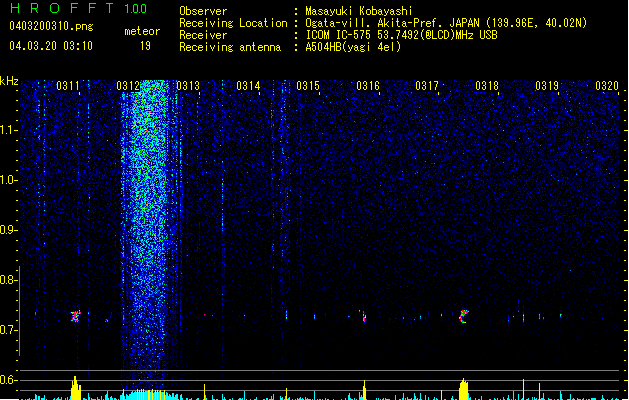Click the 0312 time marker
The height and width of the screenshot is (400, 629).
point(128,86)
